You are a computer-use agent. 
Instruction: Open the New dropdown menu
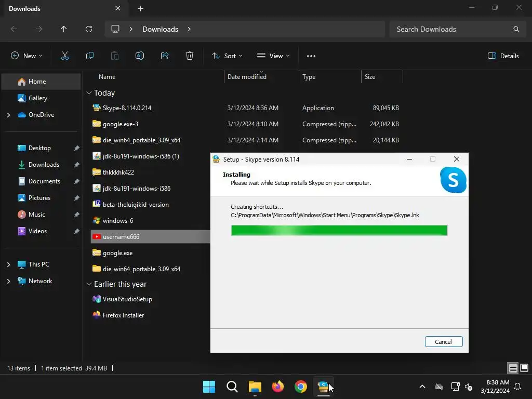27,56
